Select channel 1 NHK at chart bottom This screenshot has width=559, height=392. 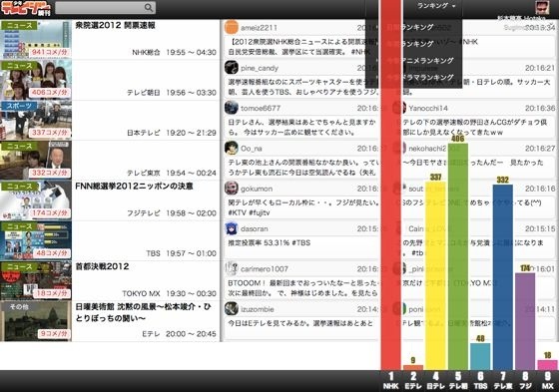(391, 381)
